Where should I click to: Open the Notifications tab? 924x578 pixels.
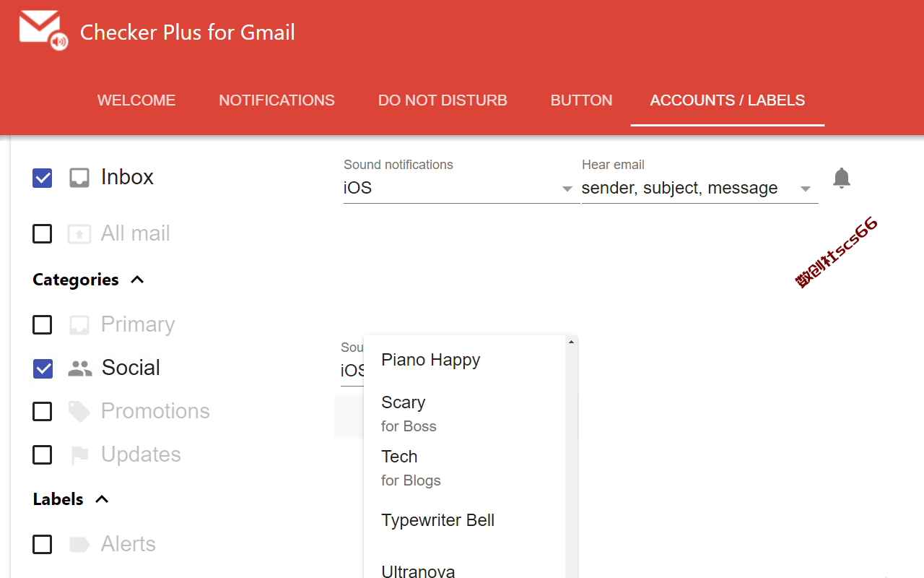point(277,100)
